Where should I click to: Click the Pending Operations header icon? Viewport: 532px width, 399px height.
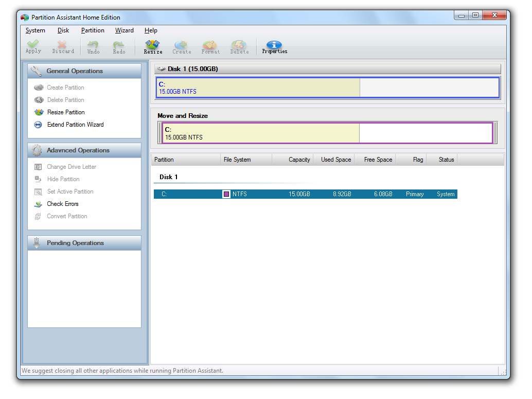37,242
